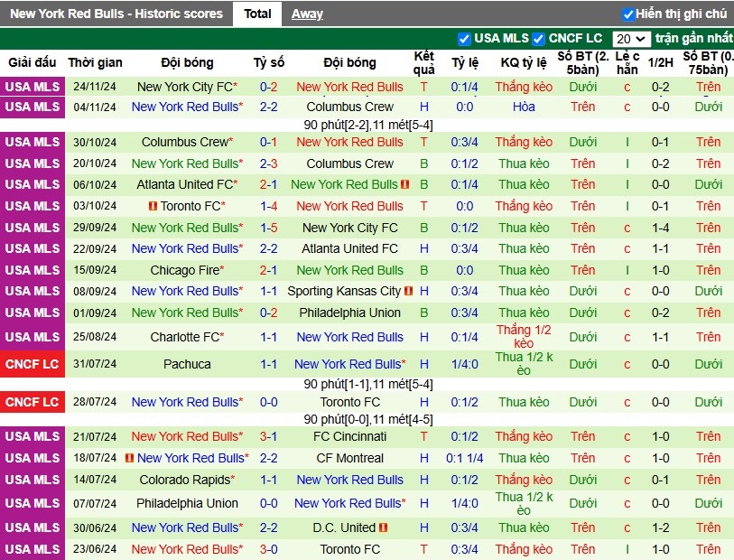Click the CNCF LC league cell dated 31/07/24

(33, 364)
